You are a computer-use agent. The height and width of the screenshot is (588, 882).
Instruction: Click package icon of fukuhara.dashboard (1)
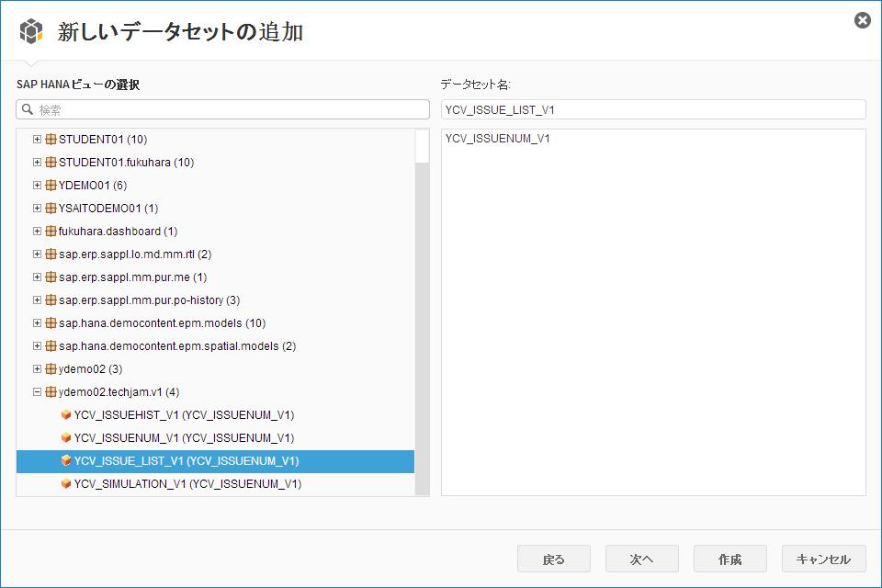point(51,232)
